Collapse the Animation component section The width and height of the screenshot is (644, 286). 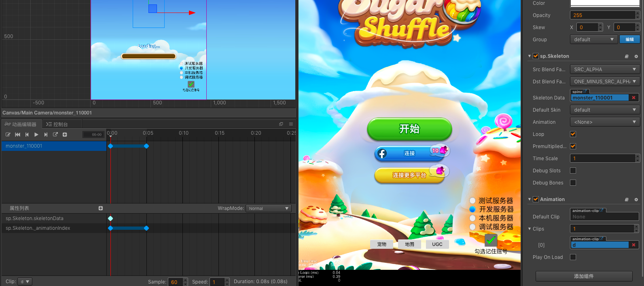click(x=530, y=199)
